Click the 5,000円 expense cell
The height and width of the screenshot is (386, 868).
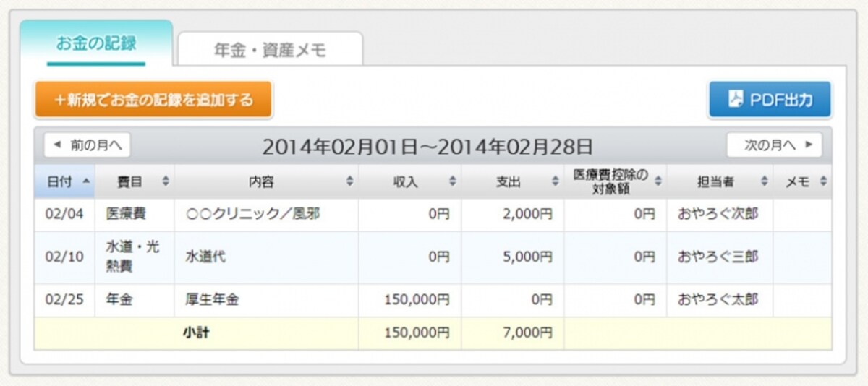(512, 257)
